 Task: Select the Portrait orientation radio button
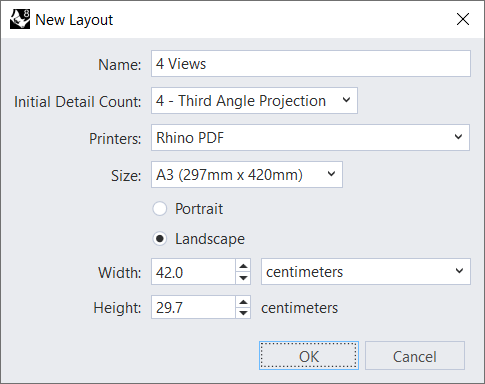click(160, 209)
